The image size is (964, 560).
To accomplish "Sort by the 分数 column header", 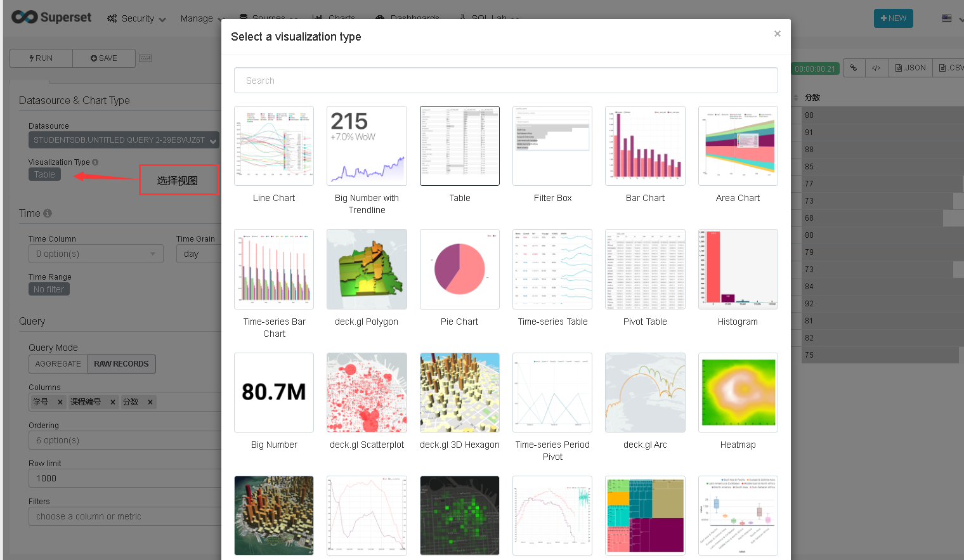I will 812,98.
